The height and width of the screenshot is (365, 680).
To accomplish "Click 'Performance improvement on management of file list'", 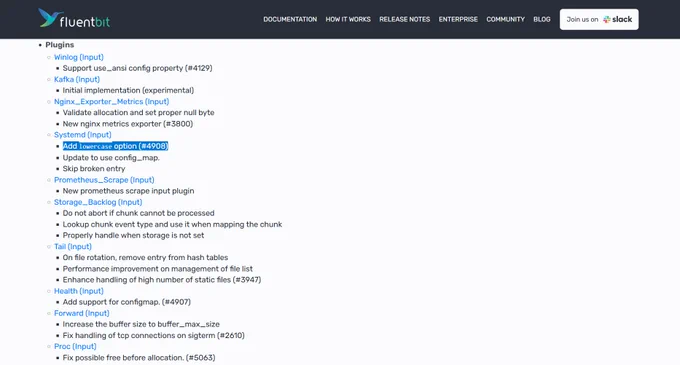I will pos(158,269).
